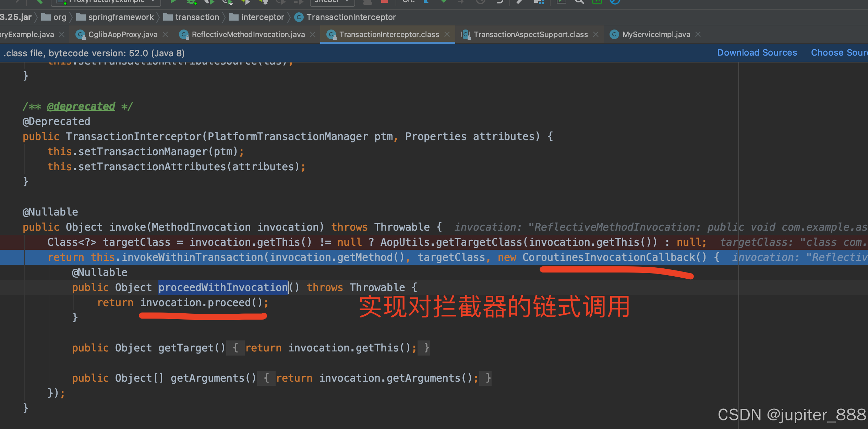Close the CglibAopProxy.java tab
Screen dimensions: 868x429
tap(165, 34)
